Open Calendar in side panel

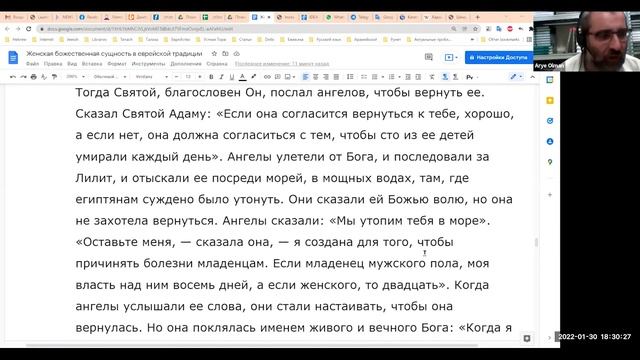(x=550, y=80)
